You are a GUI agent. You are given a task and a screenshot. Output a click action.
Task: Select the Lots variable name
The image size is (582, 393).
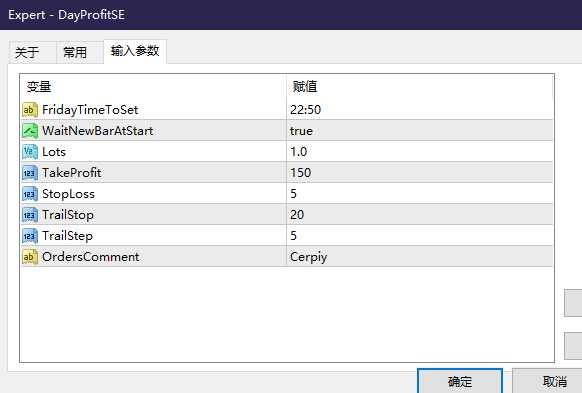coord(54,152)
